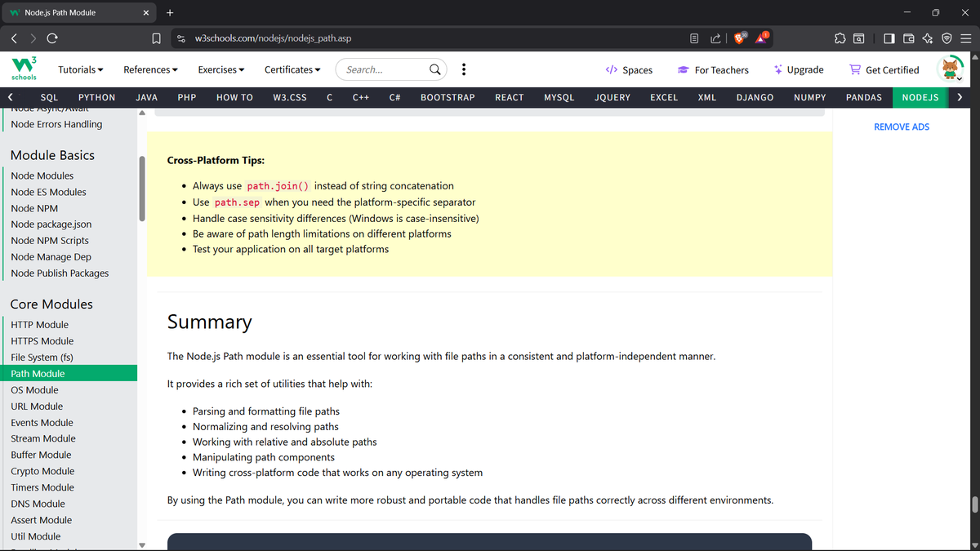Bookmark this page with bookmark icon

(x=156, y=38)
